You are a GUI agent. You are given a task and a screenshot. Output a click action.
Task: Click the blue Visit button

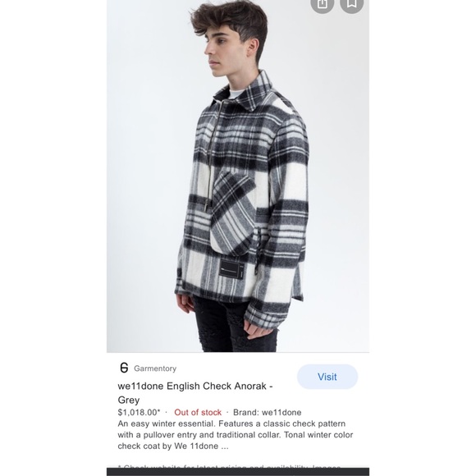click(x=327, y=377)
